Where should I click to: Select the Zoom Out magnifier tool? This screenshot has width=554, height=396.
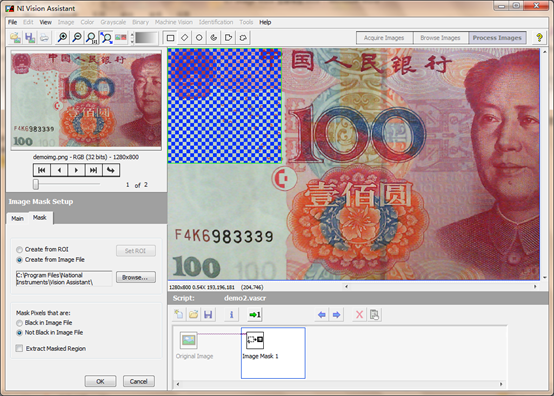(x=77, y=37)
